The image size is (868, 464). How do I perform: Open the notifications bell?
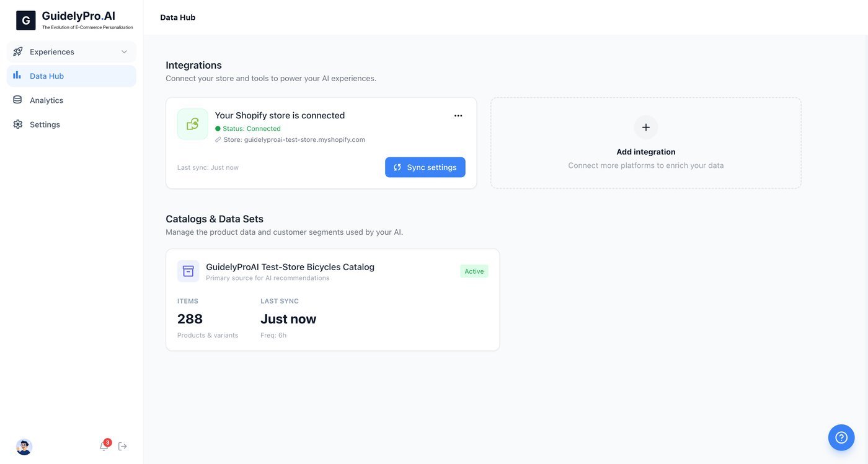pos(104,446)
